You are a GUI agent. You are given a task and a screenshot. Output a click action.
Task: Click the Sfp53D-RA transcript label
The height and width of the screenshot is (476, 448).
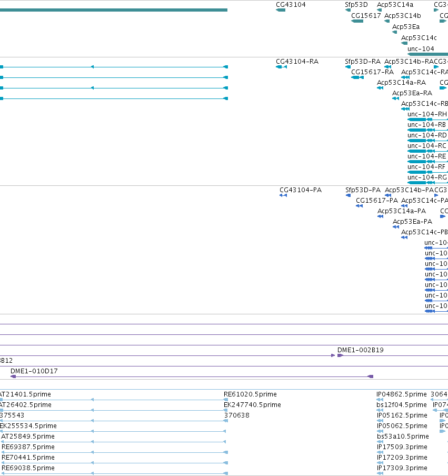[x=362, y=61]
